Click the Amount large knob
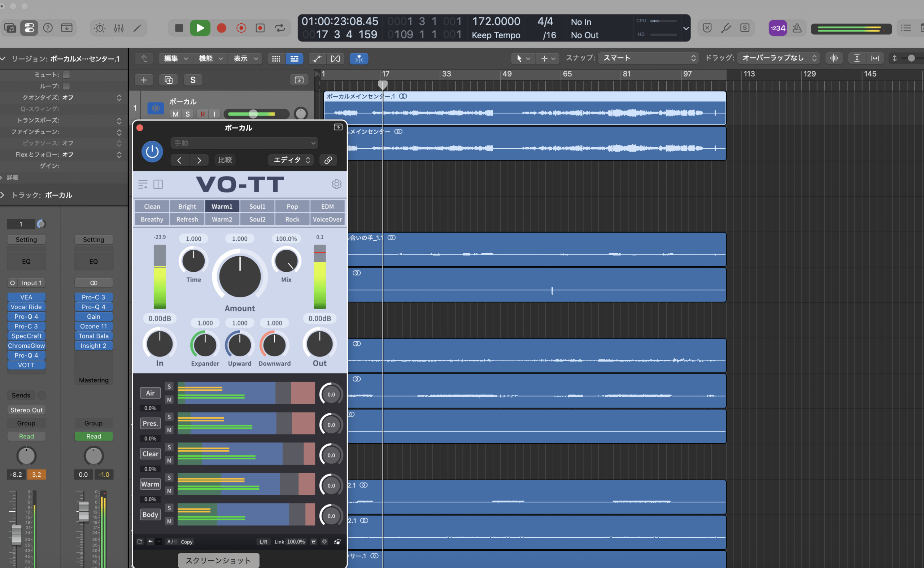 240,276
